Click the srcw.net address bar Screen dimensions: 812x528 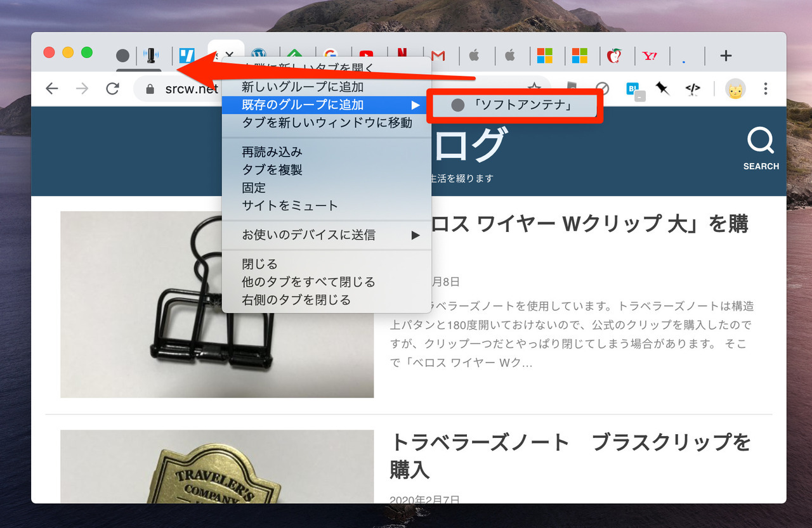click(x=343, y=89)
